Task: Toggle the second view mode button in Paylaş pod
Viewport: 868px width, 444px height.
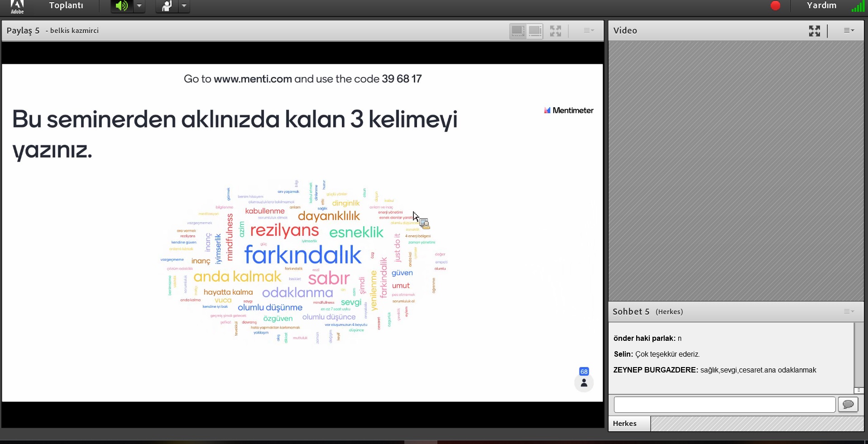Action: pyautogui.click(x=535, y=31)
